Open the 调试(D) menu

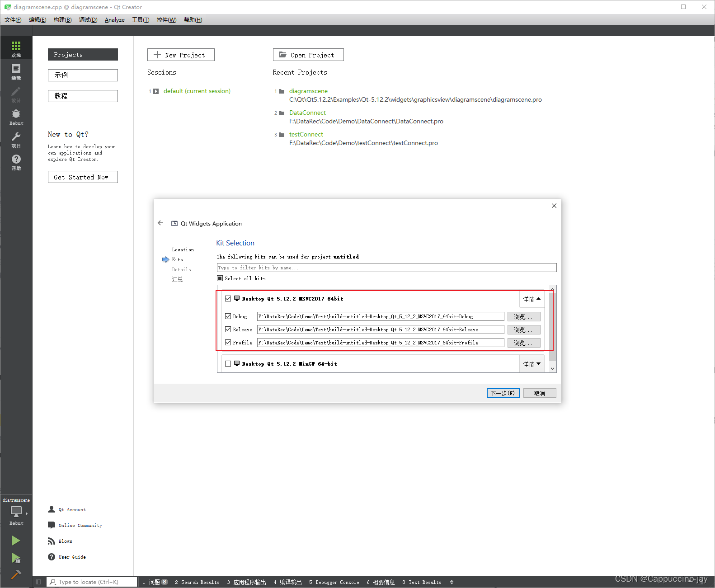pyautogui.click(x=88, y=20)
